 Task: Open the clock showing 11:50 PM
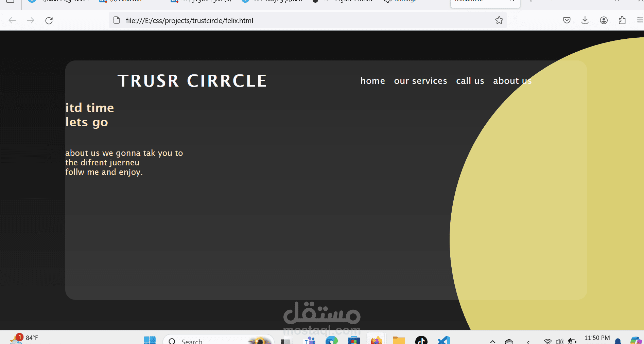(x=597, y=339)
